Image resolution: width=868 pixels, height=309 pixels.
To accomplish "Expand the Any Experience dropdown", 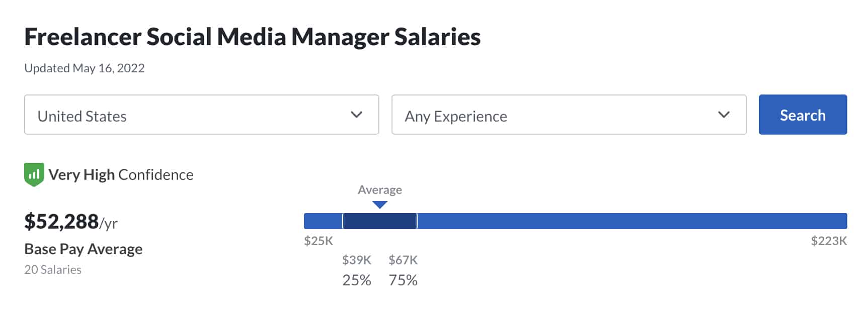I will tap(569, 115).
